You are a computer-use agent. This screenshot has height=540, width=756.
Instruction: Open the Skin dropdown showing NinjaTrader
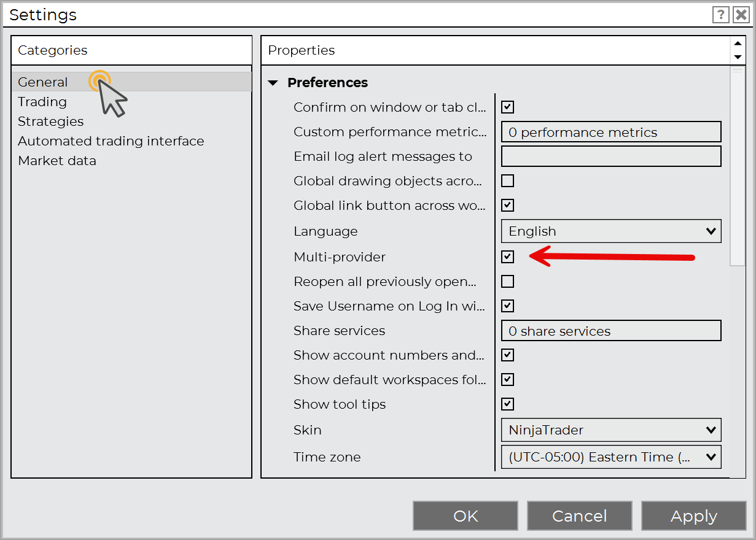coord(610,430)
